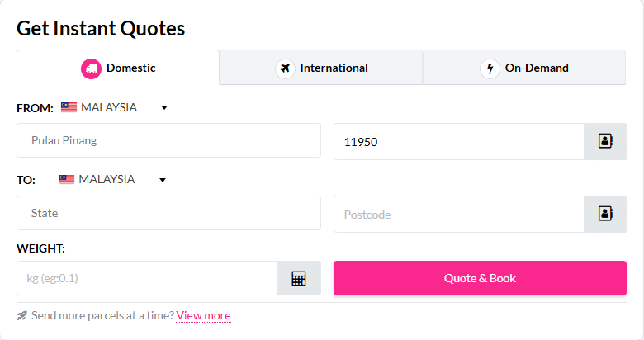The image size is (644, 340).
Task: Focus the weight kg input field
Action: coord(147,278)
